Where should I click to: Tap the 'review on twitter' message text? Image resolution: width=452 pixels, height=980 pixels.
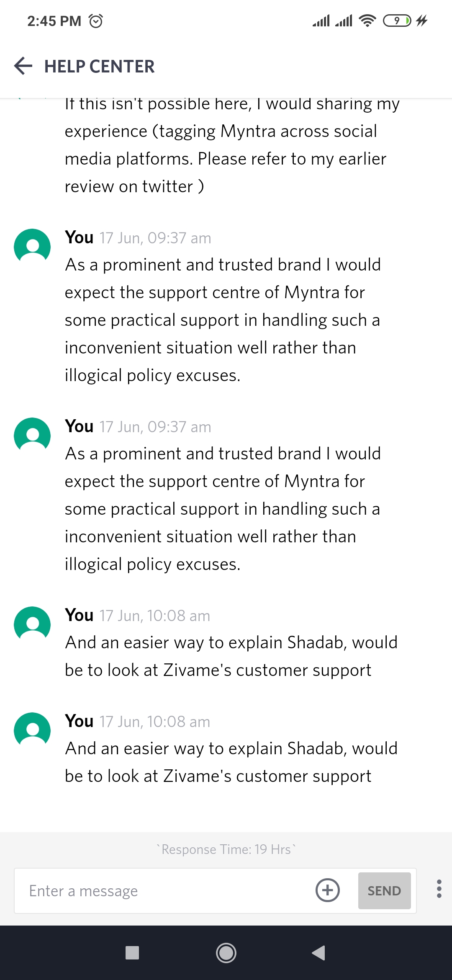[134, 186]
